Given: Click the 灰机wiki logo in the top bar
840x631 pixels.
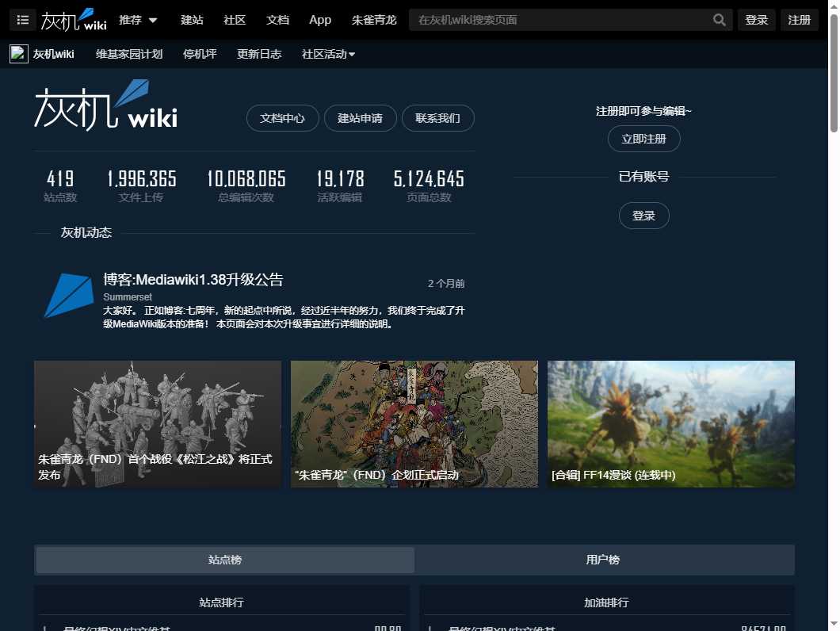Looking at the screenshot, I should (x=74, y=19).
